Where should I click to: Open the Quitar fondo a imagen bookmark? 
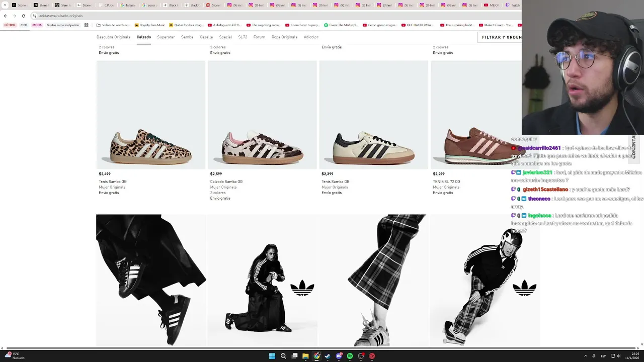click(188, 25)
